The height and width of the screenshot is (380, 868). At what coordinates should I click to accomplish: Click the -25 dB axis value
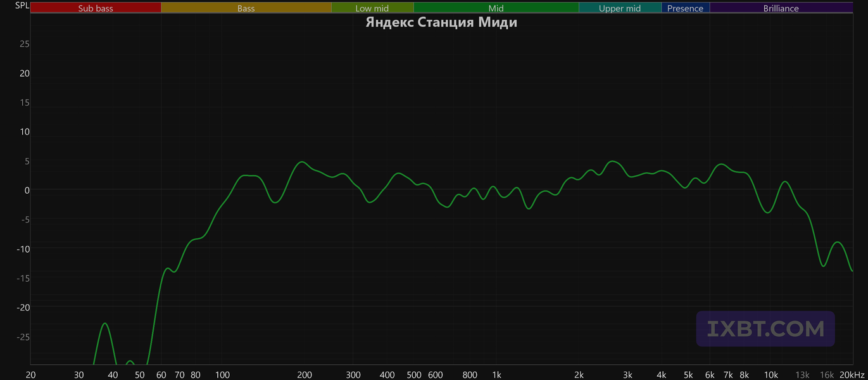pyautogui.click(x=23, y=336)
